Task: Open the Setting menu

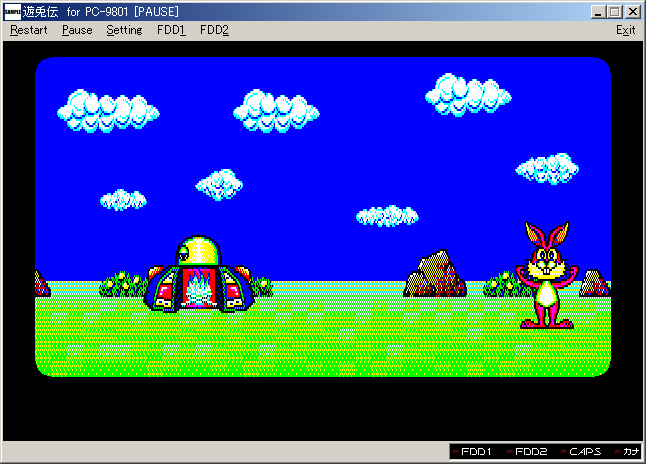Action: (x=124, y=30)
